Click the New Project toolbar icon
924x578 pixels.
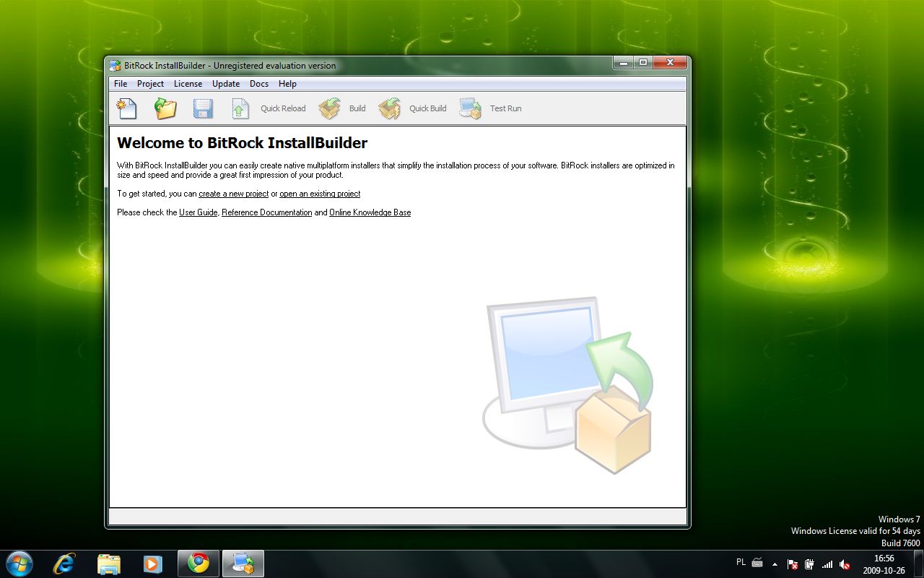coord(127,108)
